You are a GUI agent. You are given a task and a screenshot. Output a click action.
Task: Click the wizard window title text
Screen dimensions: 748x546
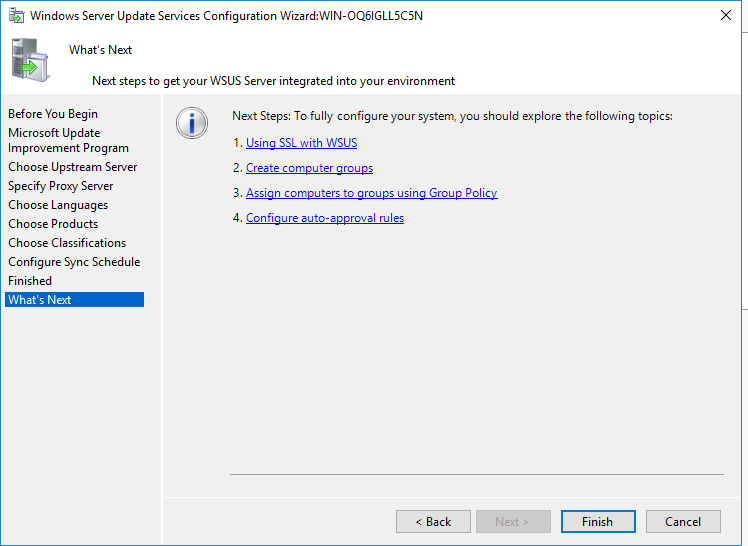pos(226,16)
